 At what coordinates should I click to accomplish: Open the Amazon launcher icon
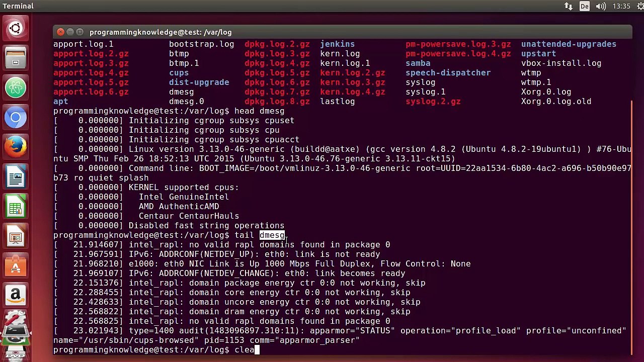(x=16, y=295)
